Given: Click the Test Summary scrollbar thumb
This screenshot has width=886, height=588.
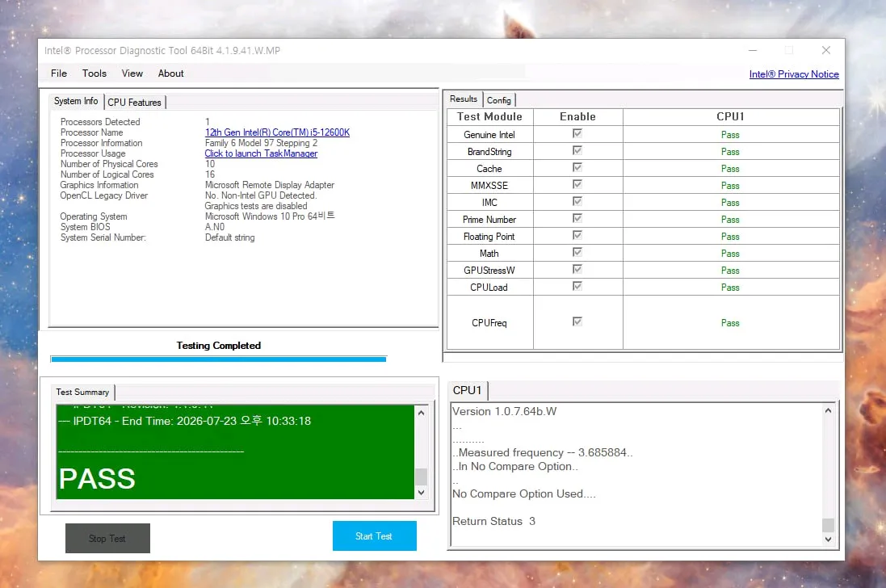Looking at the screenshot, I should [421, 477].
